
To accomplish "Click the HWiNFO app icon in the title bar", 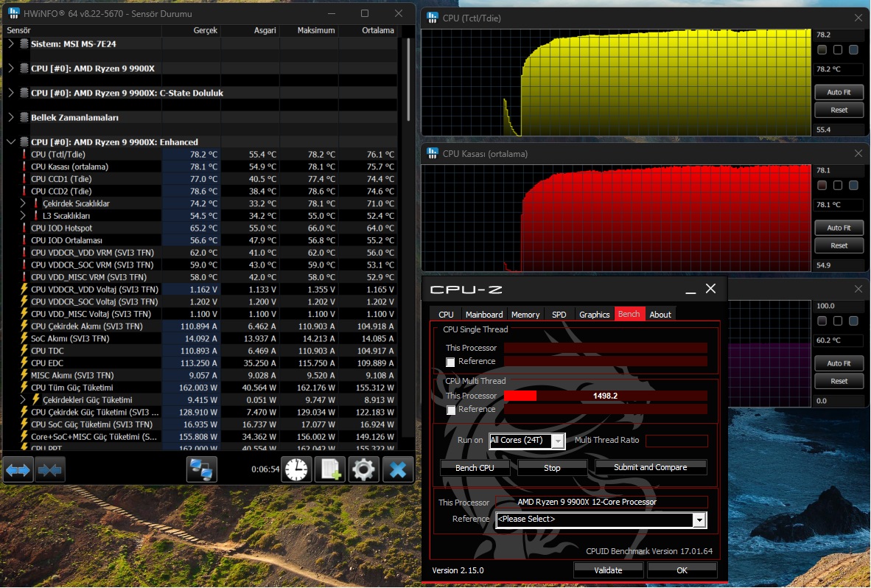I will (x=14, y=13).
